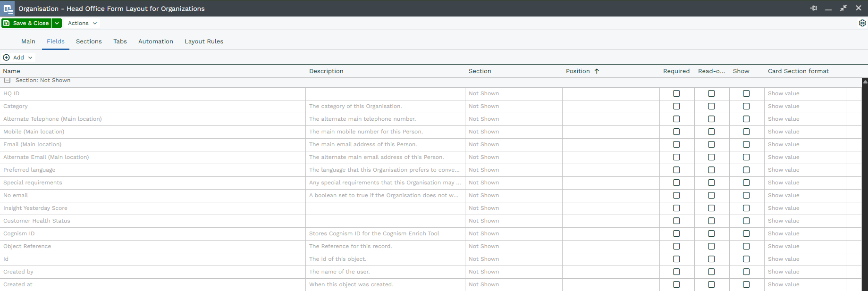This screenshot has height=291, width=868.
Task: Switch to the Layout Rules tab
Action: pyautogui.click(x=203, y=42)
